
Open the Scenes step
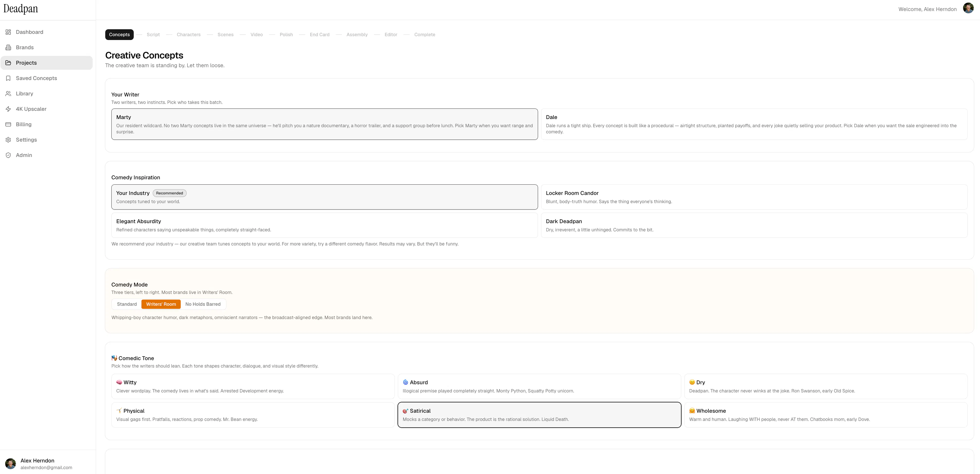(x=226, y=35)
